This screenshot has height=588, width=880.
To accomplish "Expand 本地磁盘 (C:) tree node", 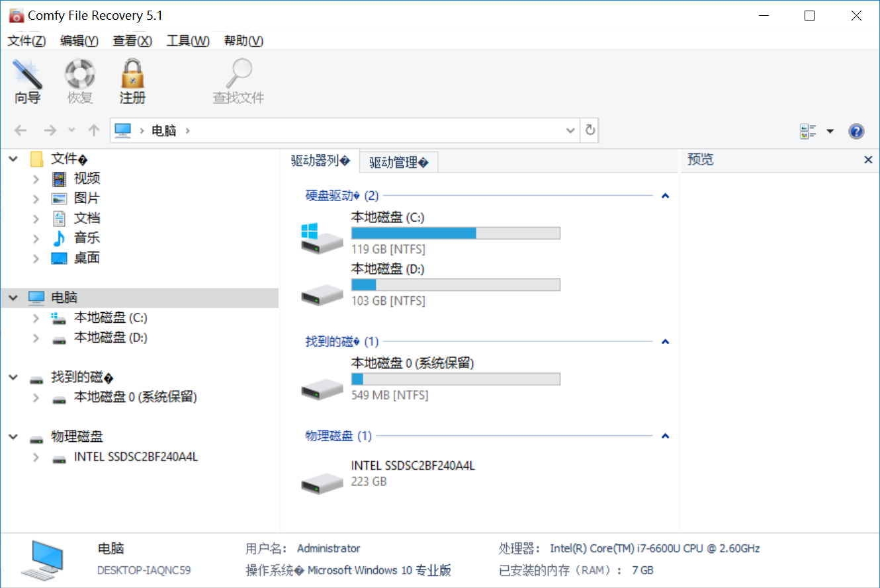I will 36,318.
